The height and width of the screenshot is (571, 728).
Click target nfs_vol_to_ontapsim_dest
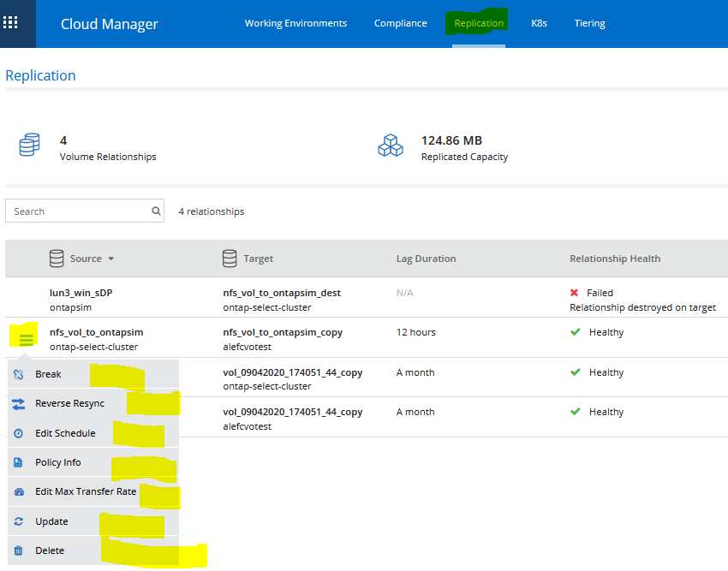click(282, 293)
